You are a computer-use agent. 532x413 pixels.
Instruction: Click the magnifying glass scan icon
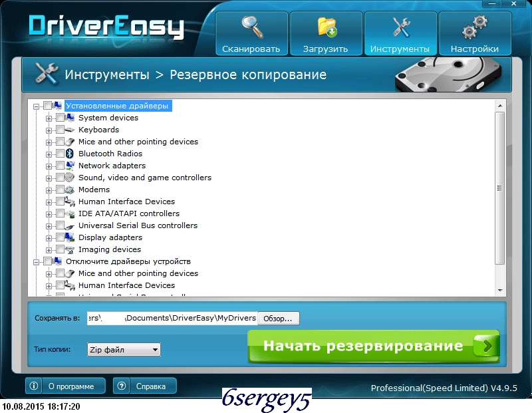click(x=253, y=27)
